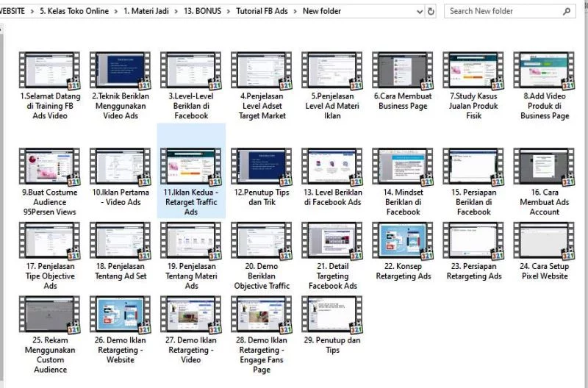This screenshot has width=588, height=388.
Task: Select video 1.Selamat Datang di Training
Action: 50,71
